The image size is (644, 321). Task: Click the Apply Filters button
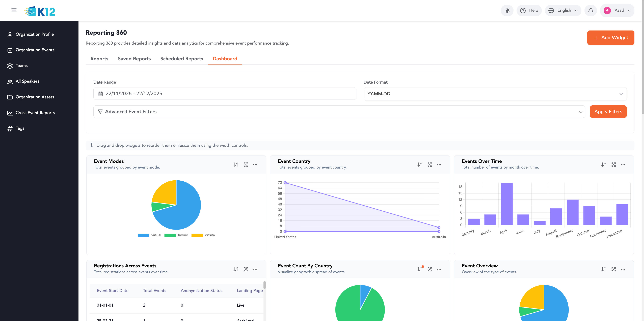point(608,112)
